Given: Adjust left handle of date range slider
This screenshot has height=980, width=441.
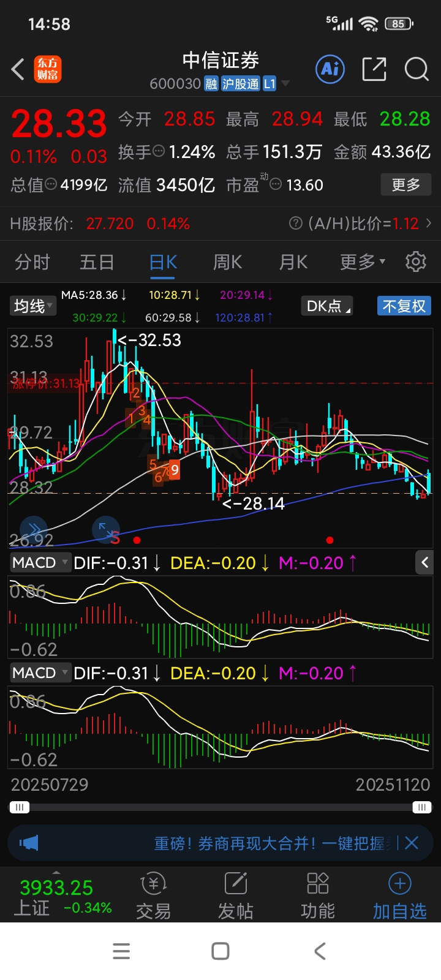Looking at the screenshot, I should pyautogui.click(x=20, y=807).
